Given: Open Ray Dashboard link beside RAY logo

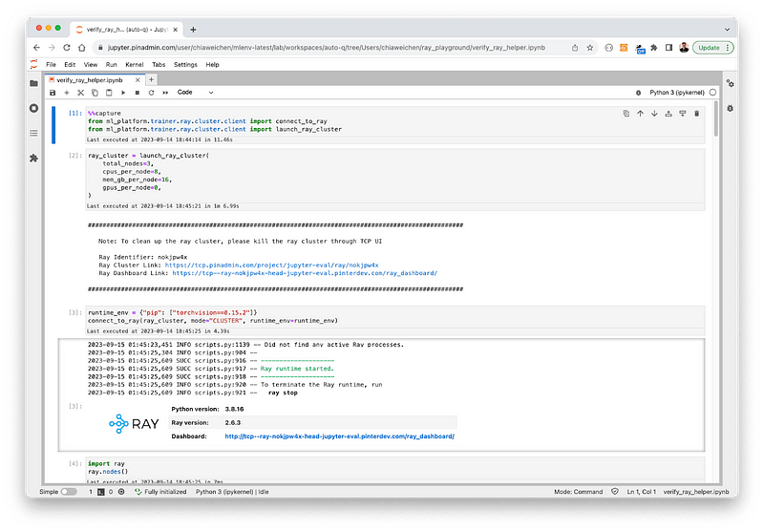Looking at the screenshot, I should tap(339, 436).
